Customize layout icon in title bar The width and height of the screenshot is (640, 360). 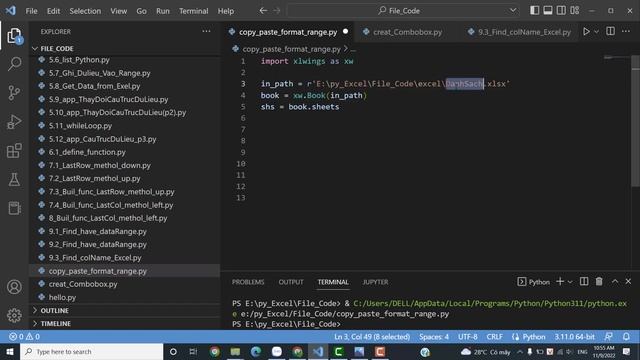click(x=575, y=11)
